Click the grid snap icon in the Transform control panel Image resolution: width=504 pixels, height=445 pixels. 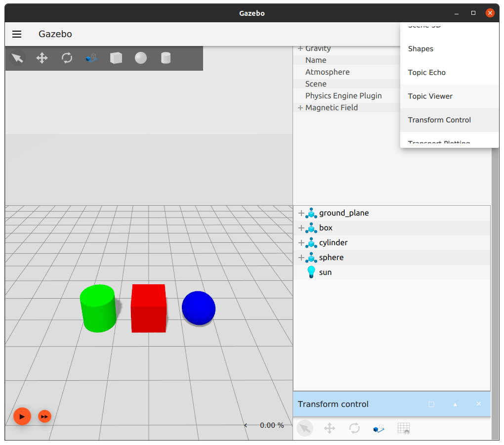coord(404,428)
